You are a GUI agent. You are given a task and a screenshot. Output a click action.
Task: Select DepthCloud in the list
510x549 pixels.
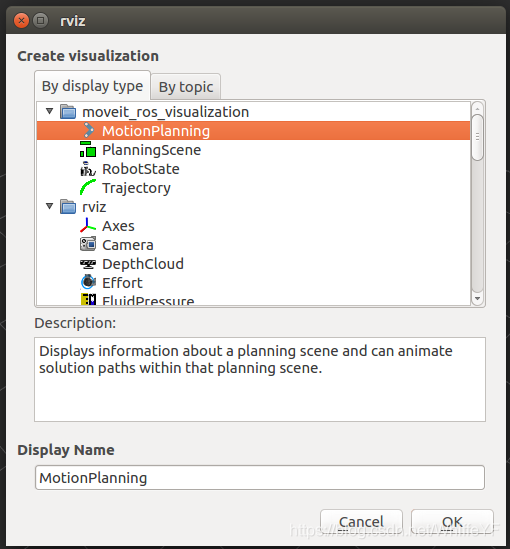pos(143,264)
